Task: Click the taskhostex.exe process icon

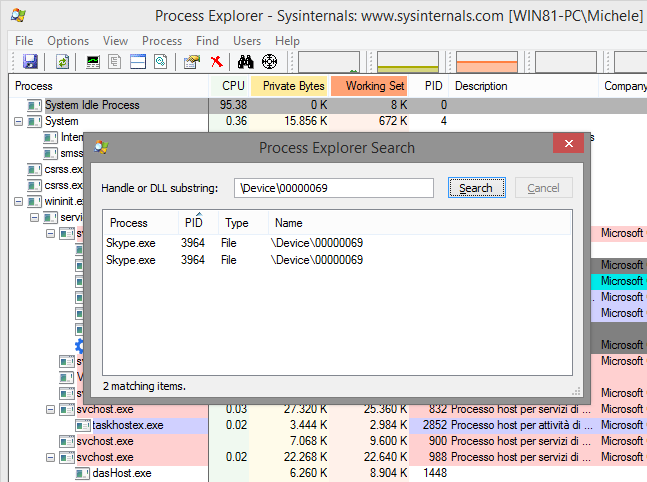Action: (83, 425)
